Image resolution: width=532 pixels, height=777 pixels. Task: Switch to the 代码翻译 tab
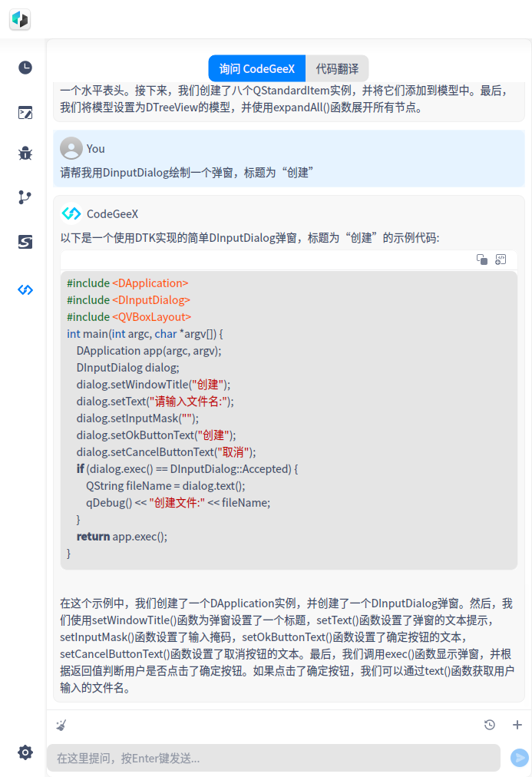tap(337, 68)
